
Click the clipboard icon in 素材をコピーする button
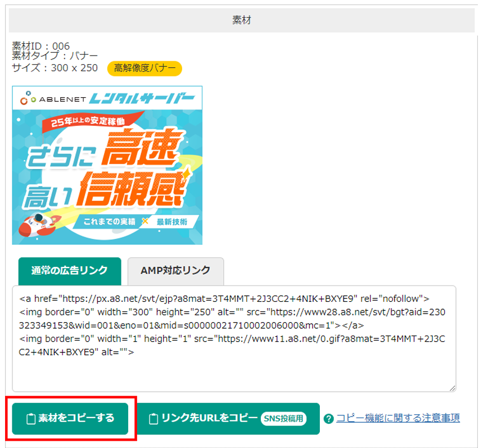[x=31, y=418]
